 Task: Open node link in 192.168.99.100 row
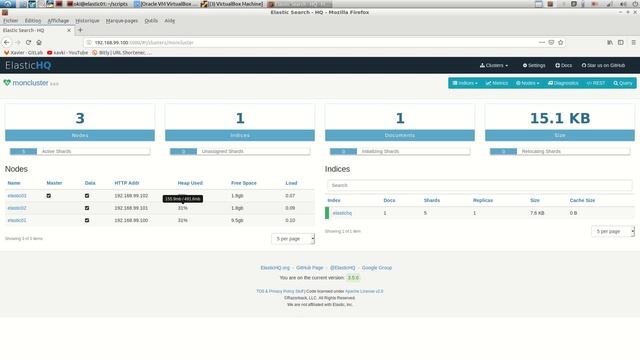(x=17, y=220)
